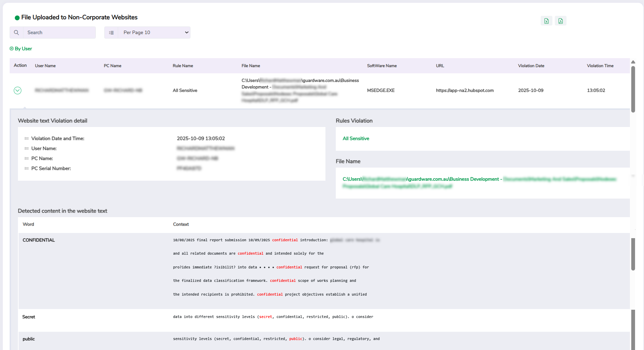Collapse the violation row details chevron
The width and height of the screenshot is (644, 350).
click(18, 91)
